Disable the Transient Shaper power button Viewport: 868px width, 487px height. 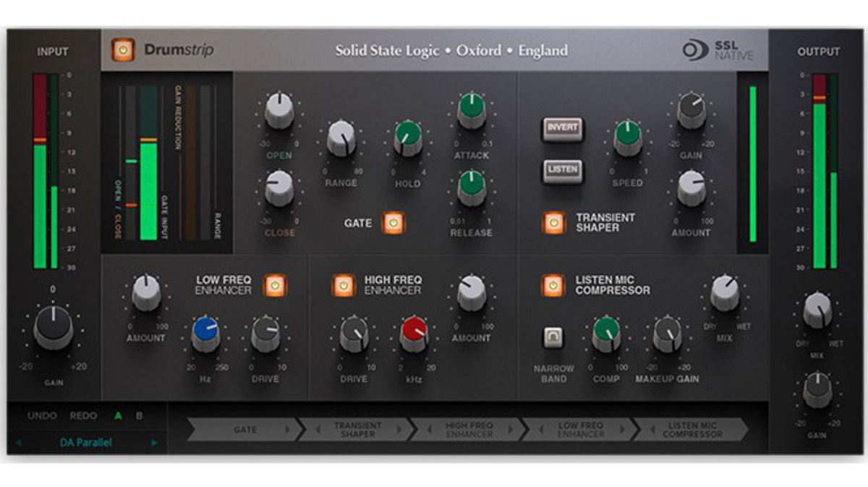click(x=553, y=223)
